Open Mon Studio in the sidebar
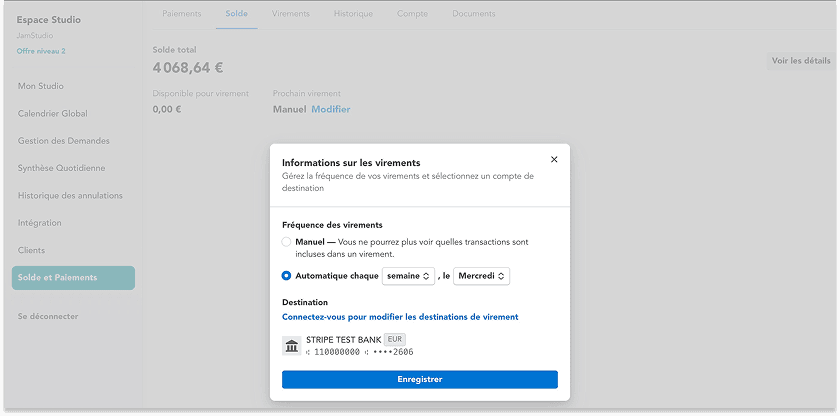Image resolution: width=840 pixels, height=416 pixels. tap(41, 86)
